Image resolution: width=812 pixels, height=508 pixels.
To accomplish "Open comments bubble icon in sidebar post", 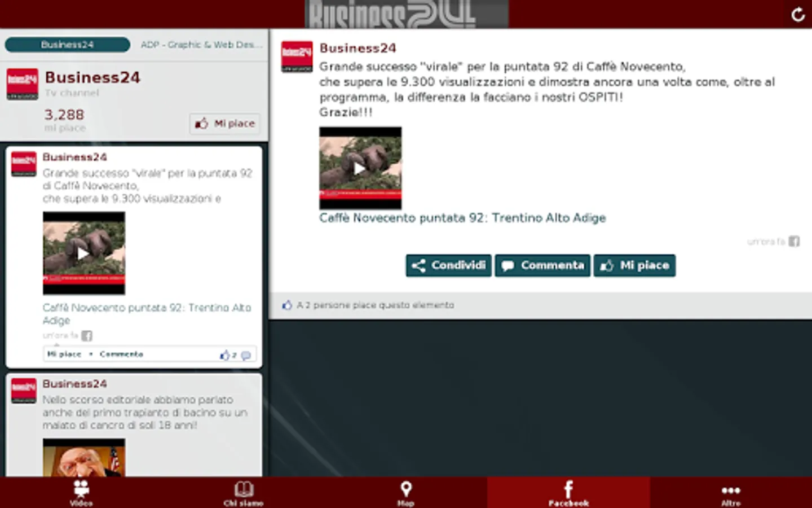I will coord(246,356).
